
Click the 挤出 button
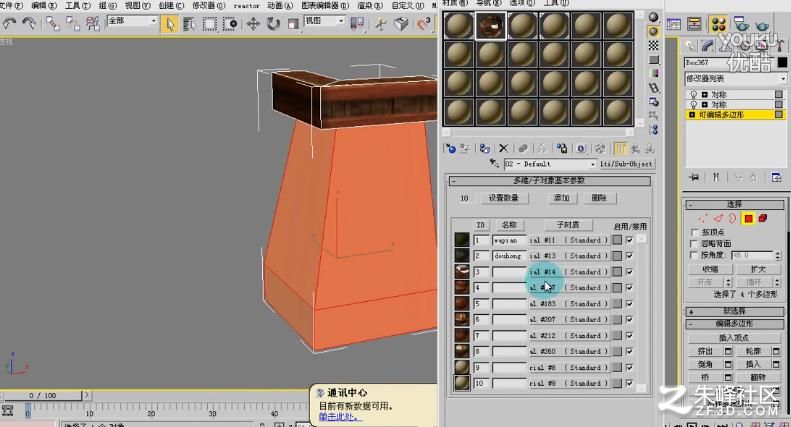tap(705, 351)
